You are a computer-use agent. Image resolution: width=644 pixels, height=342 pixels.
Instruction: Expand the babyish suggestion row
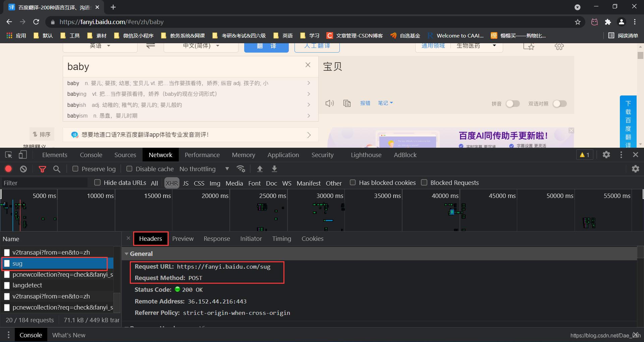(x=190, y=105)
